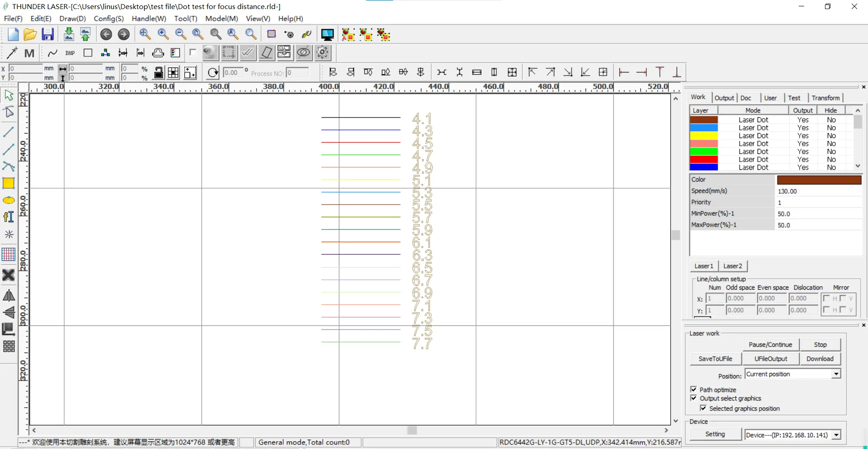
Task: Expand the Device IP dropdown
Action: point(836,435)
